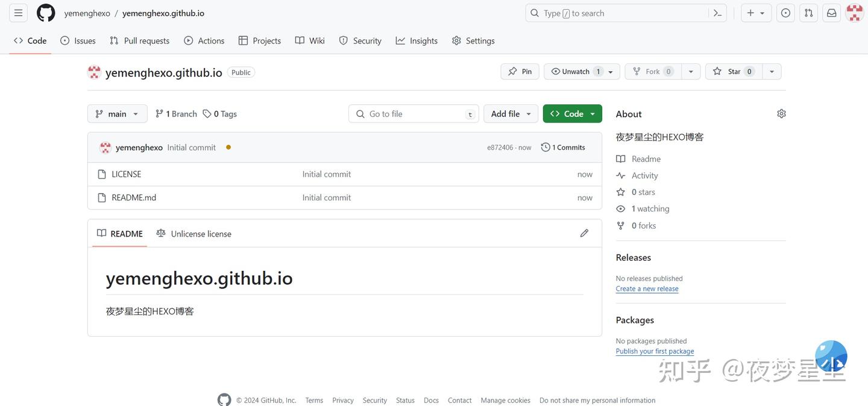Click inside the Go to file search box
868x406 pixels.
414,113
